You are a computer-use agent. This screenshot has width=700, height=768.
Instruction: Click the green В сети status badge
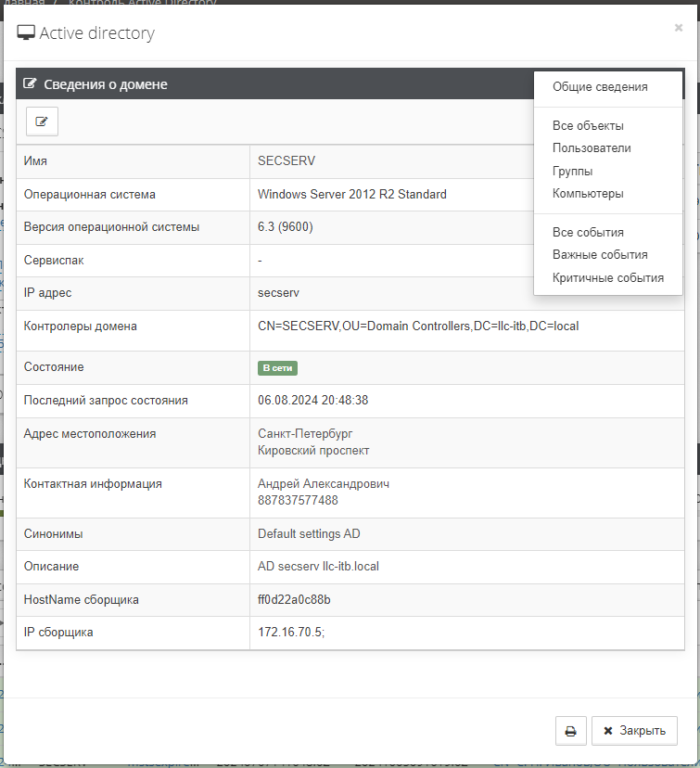point(277,368)
